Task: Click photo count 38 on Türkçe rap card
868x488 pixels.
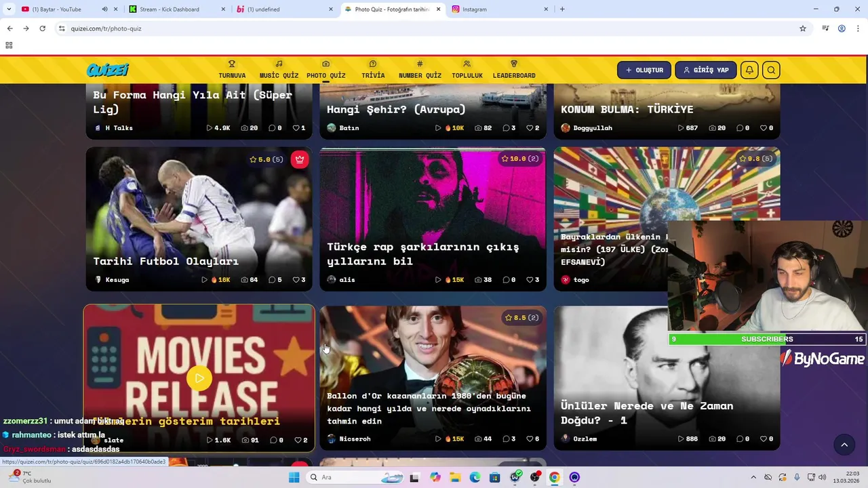Action: pos(483,279)
